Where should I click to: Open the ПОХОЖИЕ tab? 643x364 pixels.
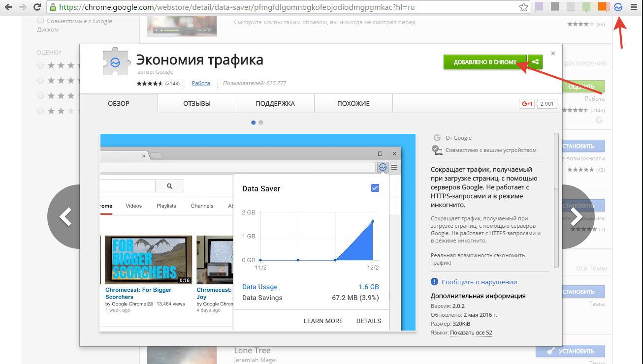coord(354,103)
